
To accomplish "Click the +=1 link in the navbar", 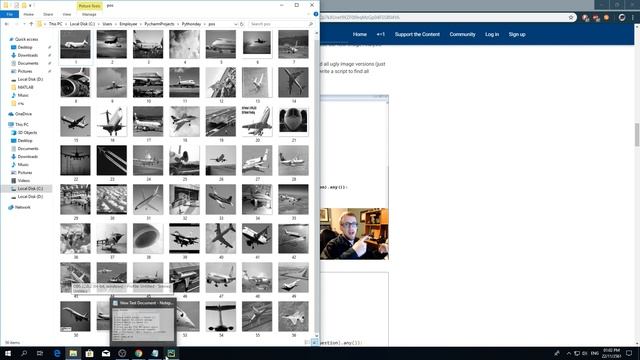I will coord(380,34).
